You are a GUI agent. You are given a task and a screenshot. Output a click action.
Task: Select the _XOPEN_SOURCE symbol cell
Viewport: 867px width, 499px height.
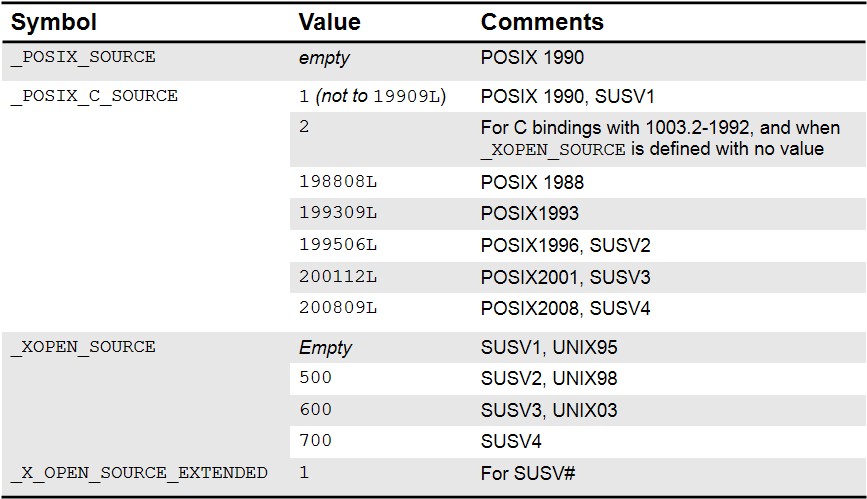coord(83,347)
